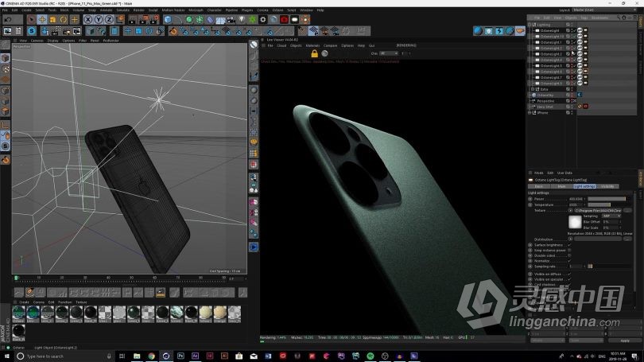Open Octane settings gear icon
Viewport: 644px width, 362px height.
pyautogui.click(x=263, y=19)
